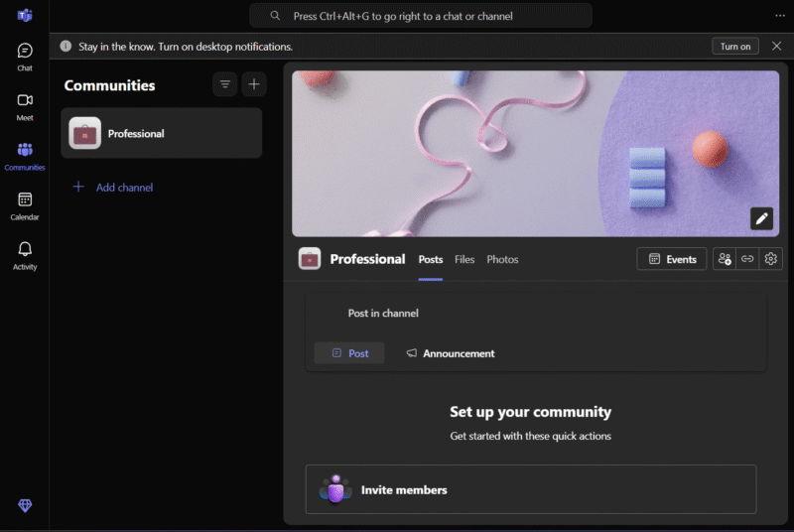Image resolution: width=794 pixels, height=532 pixels.
Task: Click the plus icon beside Communities
Action: tap(254, 85)
